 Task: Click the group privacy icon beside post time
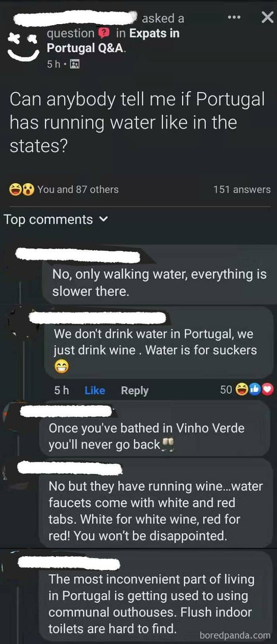click(75, 64)
